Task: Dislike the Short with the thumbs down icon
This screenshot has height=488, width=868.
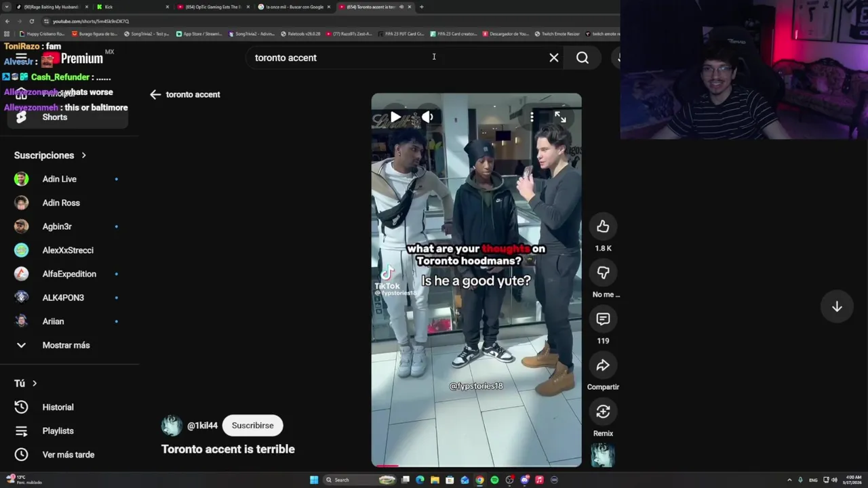Action: click(603, 272)
